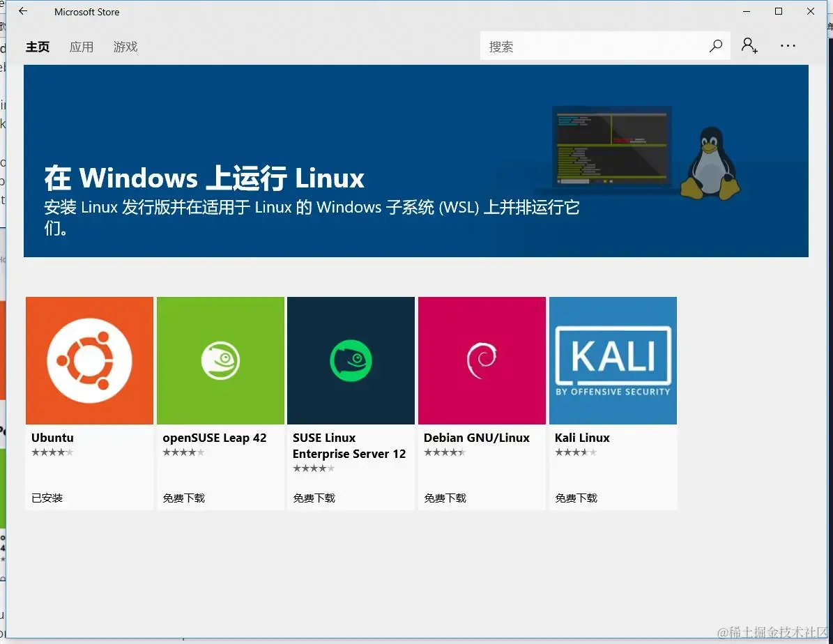Switch to the 应用 tab

coord(82,47)
